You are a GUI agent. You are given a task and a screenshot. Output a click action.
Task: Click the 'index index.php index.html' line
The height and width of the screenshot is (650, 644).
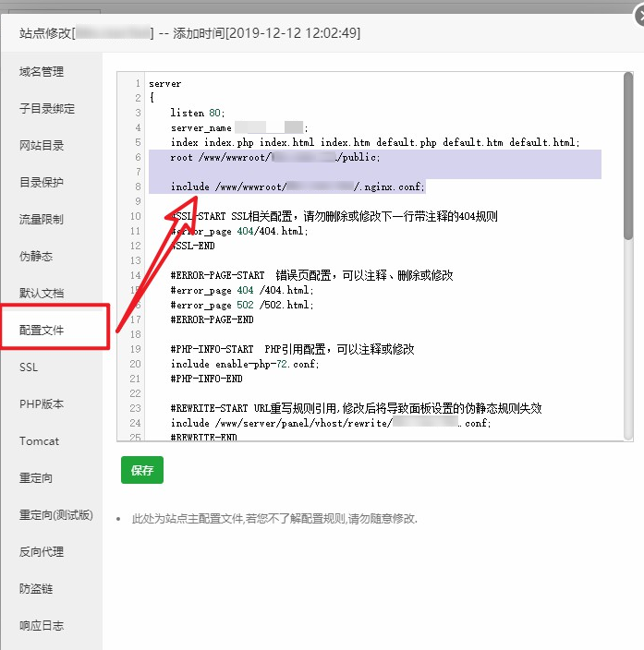click(375, 142)
